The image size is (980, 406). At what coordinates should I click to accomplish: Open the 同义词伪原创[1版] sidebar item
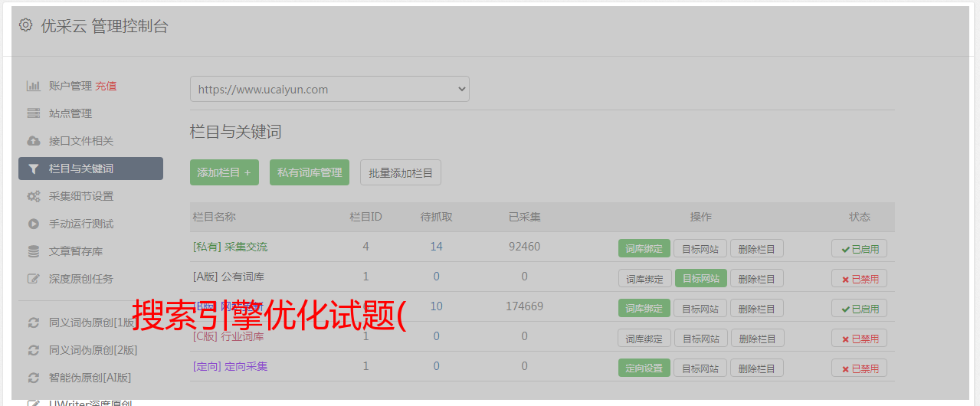(x=90, y=323)
